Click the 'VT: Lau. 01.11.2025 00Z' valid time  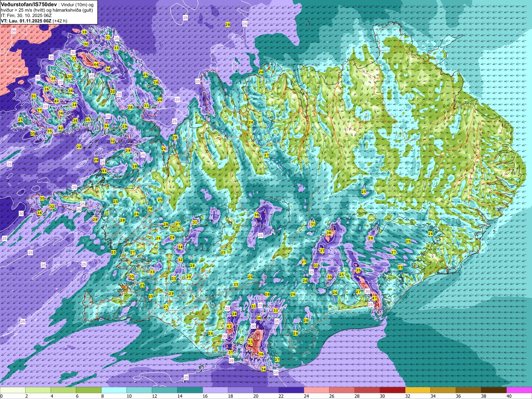click(26, 20)
